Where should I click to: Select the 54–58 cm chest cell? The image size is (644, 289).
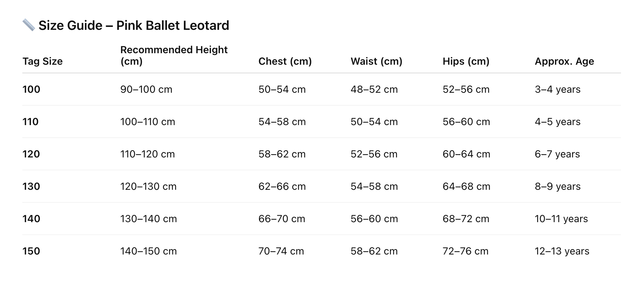(x=282, y=122)
